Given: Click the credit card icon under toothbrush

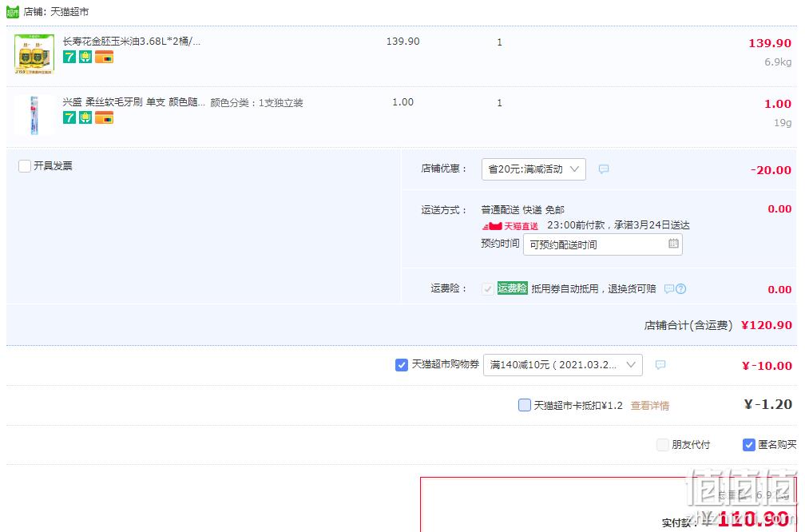Looking at the screenshot, I should 104,117.
